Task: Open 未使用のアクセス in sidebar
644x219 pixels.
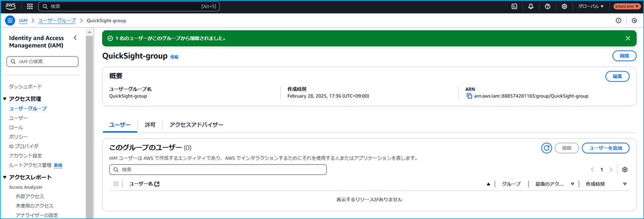Action: [34, 206]
